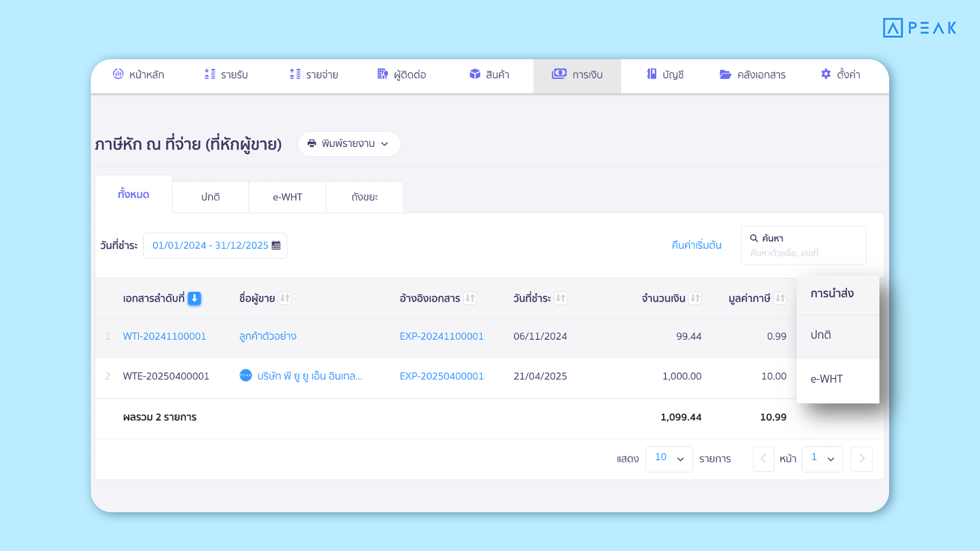This screenshot has width=980, height=551.
Task: Open reference EXP-20250400001 link
Action: pyautogui.click(x=442, y=376)
